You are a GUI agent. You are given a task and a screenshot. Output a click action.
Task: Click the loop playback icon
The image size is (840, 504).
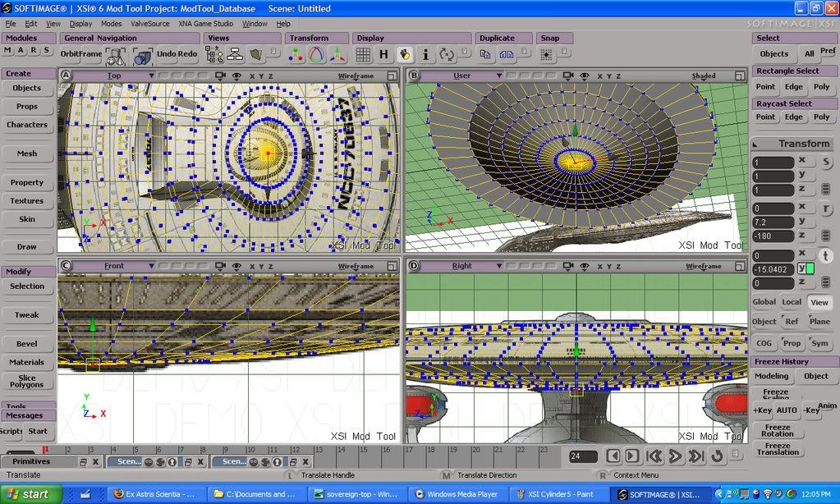click(717, 456)
